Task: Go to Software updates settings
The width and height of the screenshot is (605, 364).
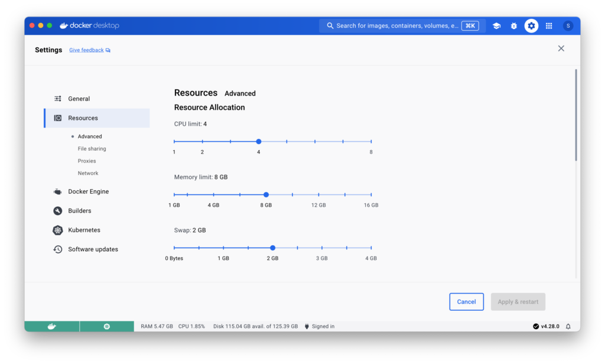Action: 93,249
